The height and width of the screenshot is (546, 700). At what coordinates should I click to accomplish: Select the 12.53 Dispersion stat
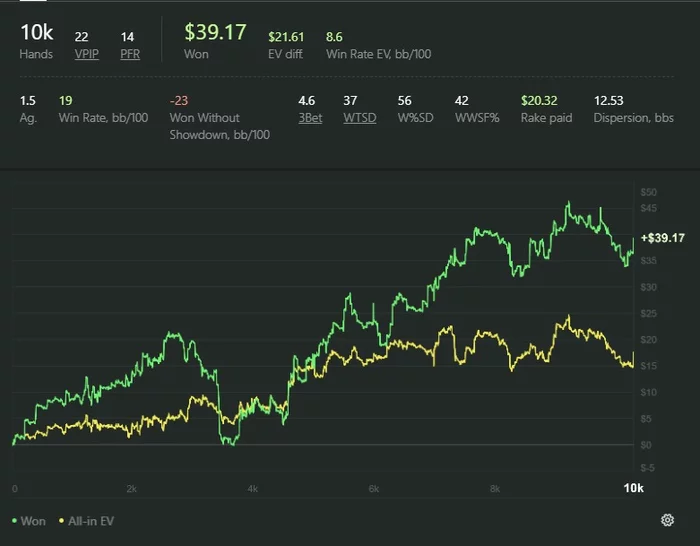tap(608, 100)
